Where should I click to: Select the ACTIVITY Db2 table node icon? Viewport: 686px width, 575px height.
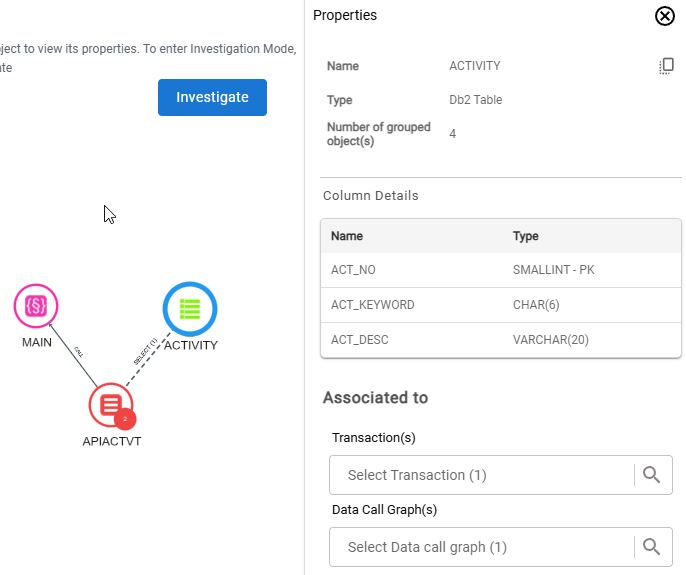[190, 309]
